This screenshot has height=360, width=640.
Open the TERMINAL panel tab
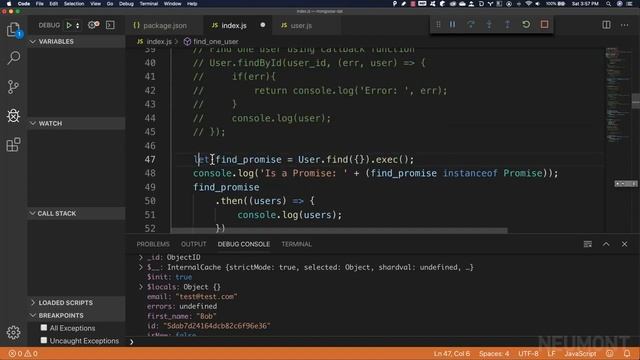tap(296, 244)
